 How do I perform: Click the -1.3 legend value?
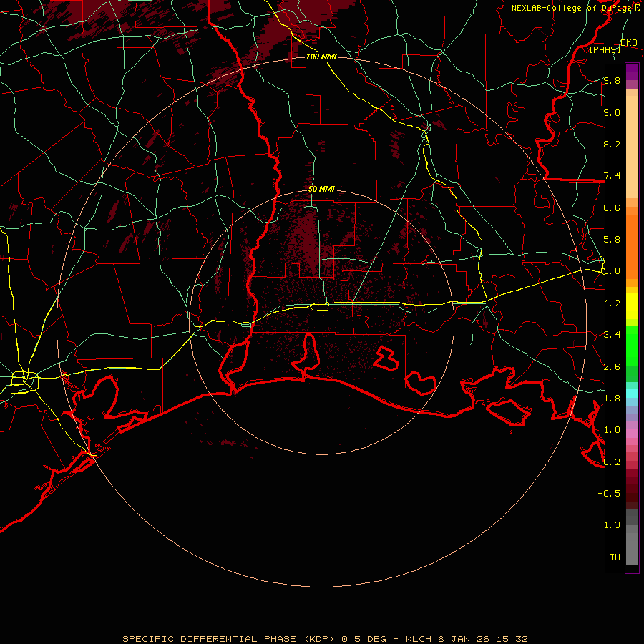609,525
